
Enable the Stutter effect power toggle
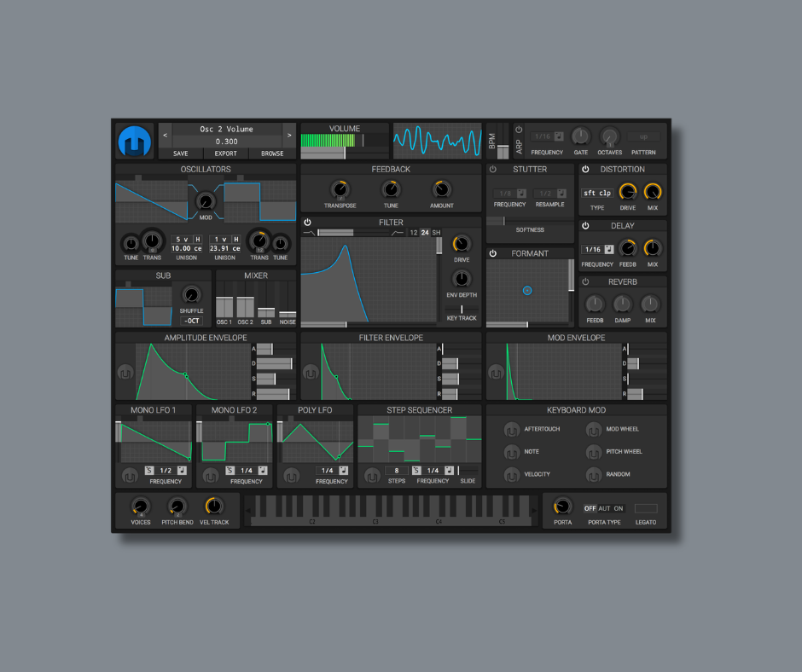(491, 169)
